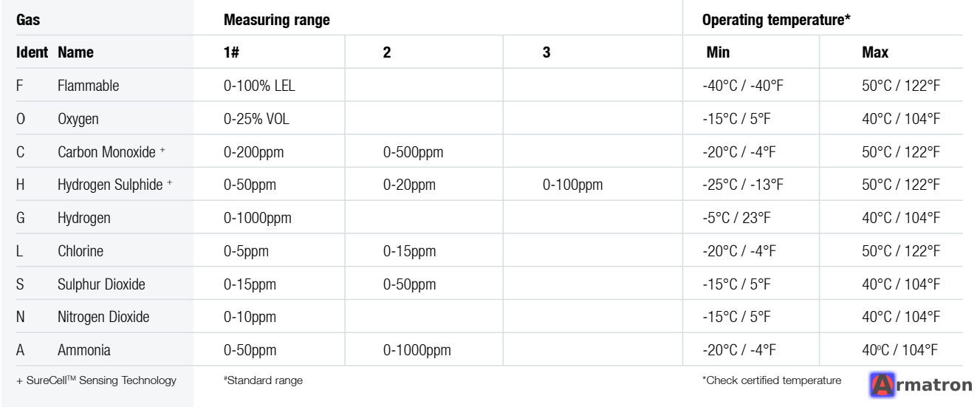Select the Max temperature column header
980x407 pixels.
tap(875, 53)
